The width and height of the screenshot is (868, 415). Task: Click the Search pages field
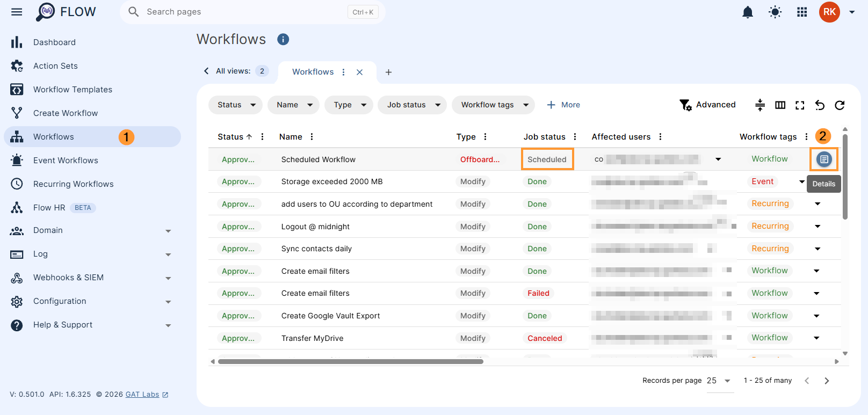(x=252, y=12)
